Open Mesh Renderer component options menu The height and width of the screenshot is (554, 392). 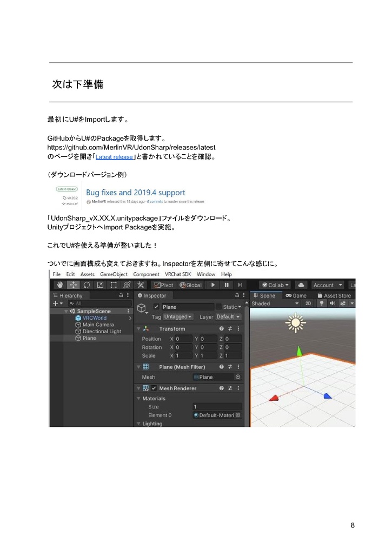(x=238, y=388)
